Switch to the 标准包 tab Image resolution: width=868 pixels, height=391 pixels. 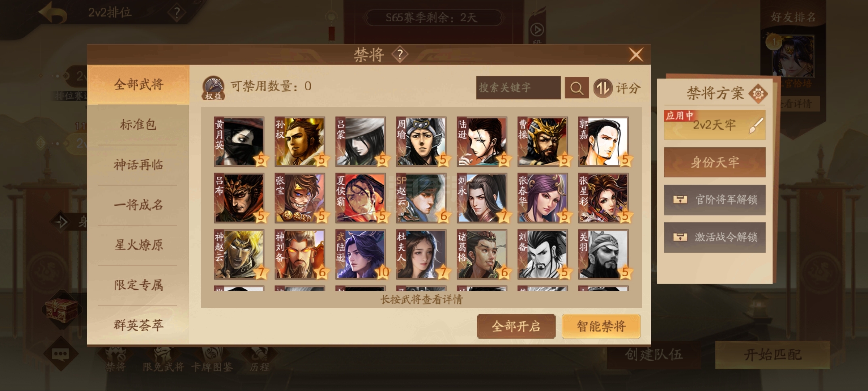[138, 125]
